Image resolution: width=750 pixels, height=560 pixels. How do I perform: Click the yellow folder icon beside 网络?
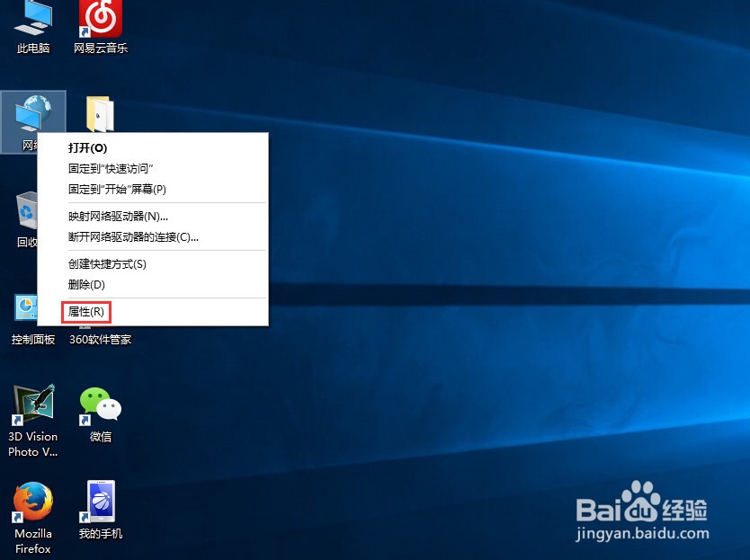click(x=99, y=112)
